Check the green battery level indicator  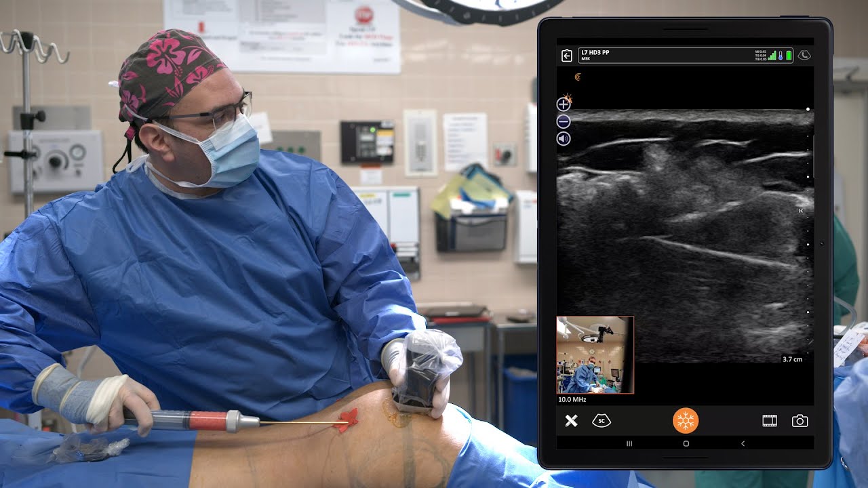[x=789, y=56]
